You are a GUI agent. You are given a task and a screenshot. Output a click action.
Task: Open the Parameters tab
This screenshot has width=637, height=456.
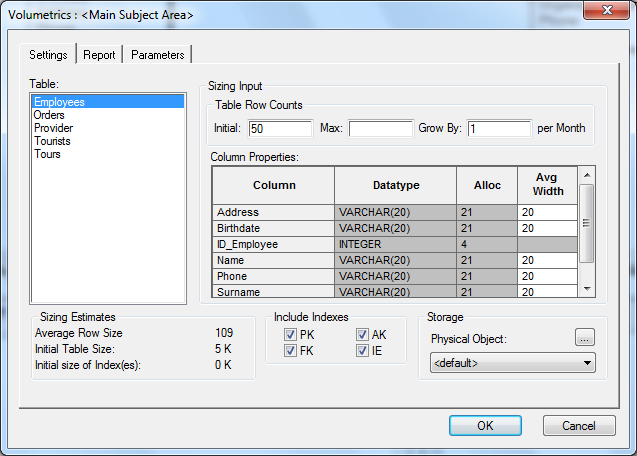158,55
